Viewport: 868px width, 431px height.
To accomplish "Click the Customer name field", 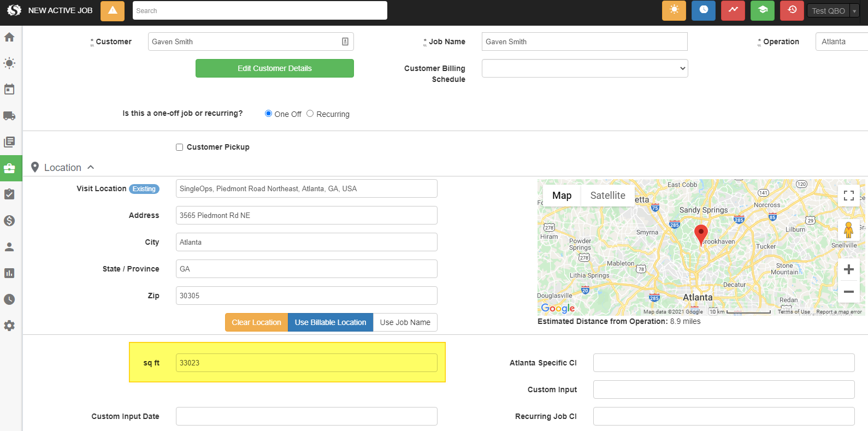I will (251, 42).
